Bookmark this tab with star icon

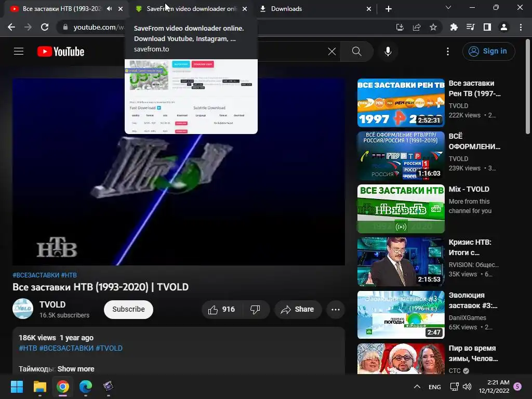click(433, 27)
